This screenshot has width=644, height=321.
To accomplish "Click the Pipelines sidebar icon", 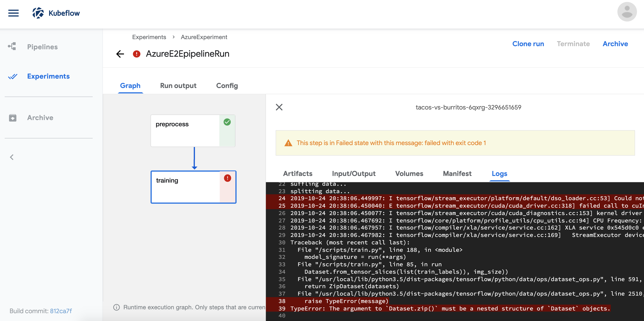I will coord(12,47).
